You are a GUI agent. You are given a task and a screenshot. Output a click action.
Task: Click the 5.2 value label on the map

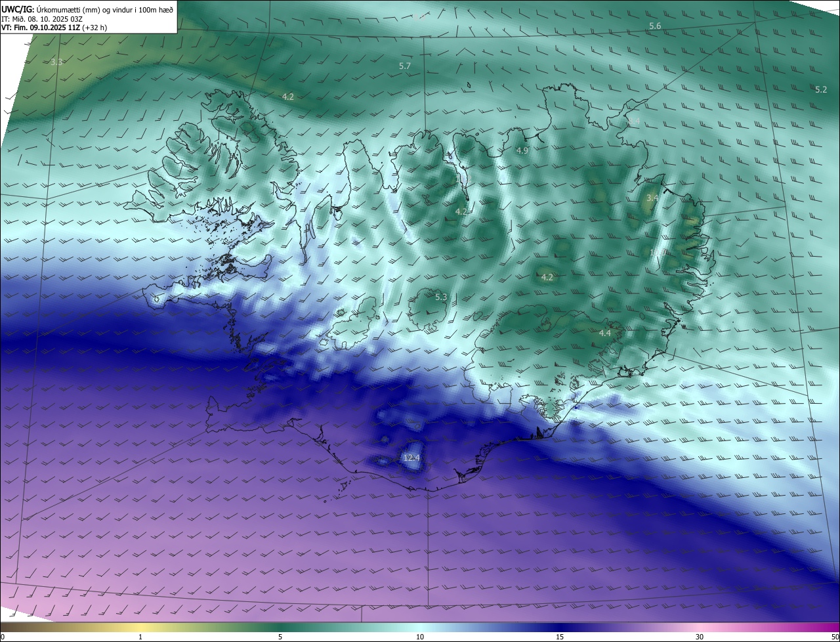point(821,89)
